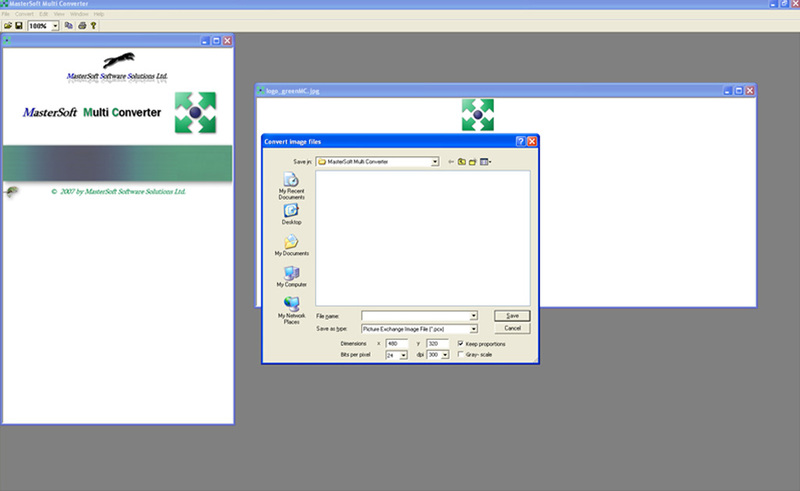The image size is (800, 491).
Task: Maximize the logo_greenMC.jpg window
Action: click(x=738, y=91)
